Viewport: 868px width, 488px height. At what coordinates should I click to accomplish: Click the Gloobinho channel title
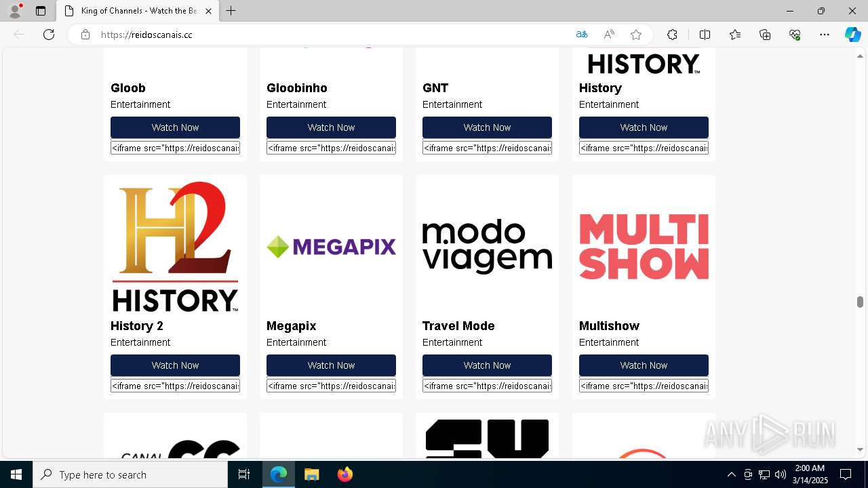coord(297,88)
